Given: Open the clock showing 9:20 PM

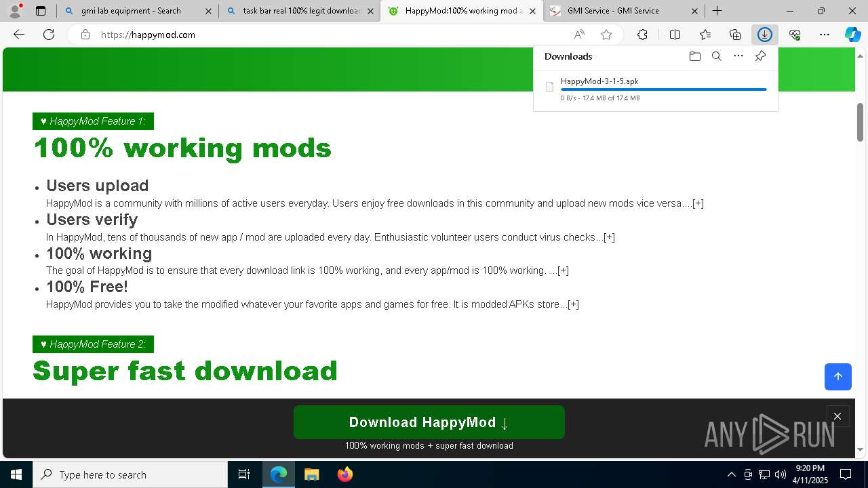Looking at the screenshot, I should [x=810, y=474].
